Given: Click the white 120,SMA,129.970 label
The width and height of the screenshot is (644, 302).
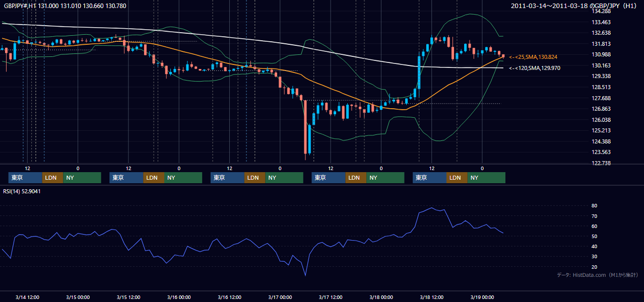Looking at the screenshot, I should (535, 68).
